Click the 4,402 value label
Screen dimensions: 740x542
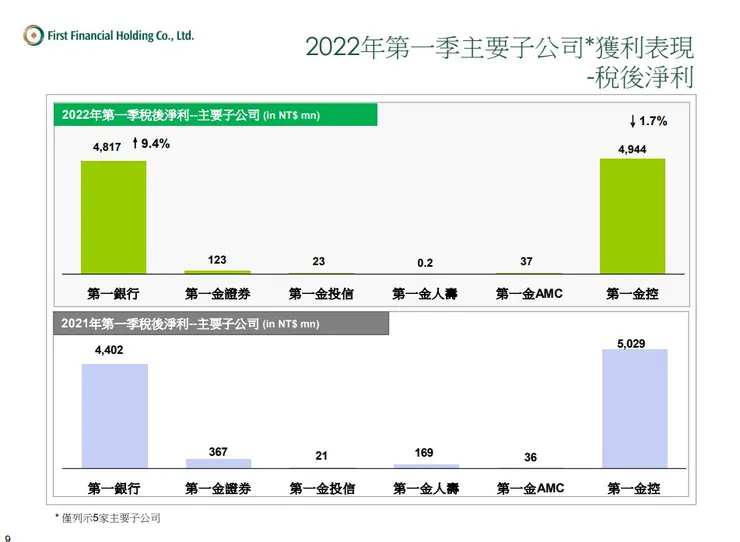(109, 350)
